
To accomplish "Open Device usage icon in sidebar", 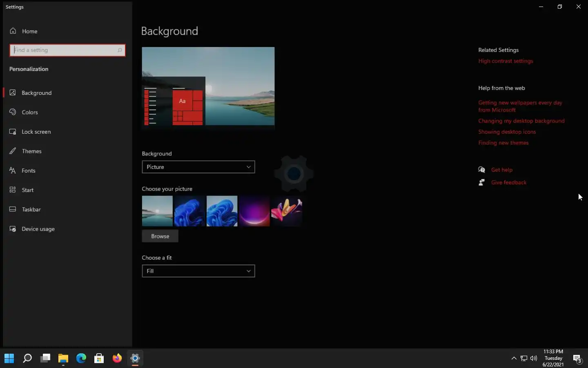I will (13, 229).
